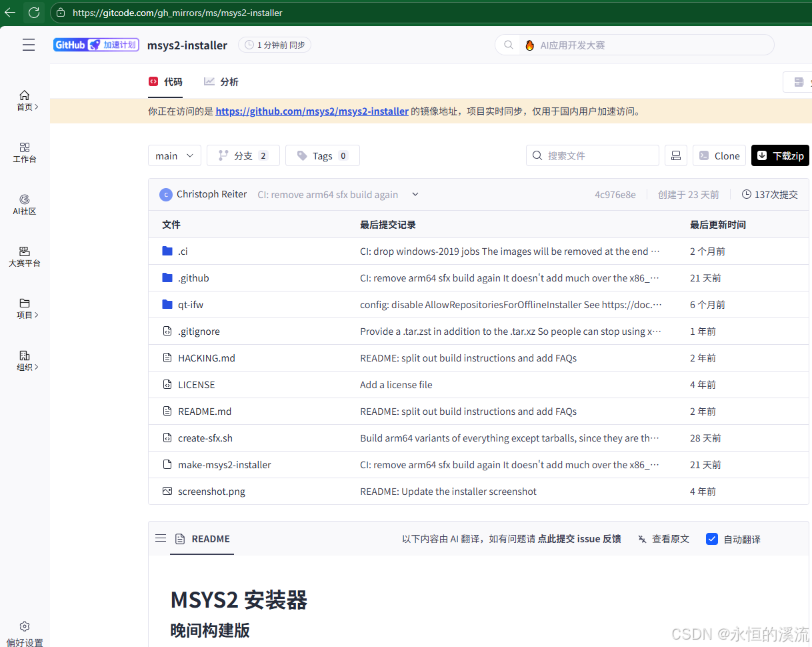Open the hamburger menu icon
Image resolution: width=812 pixels, height=647 pixels.
(29, 45)
